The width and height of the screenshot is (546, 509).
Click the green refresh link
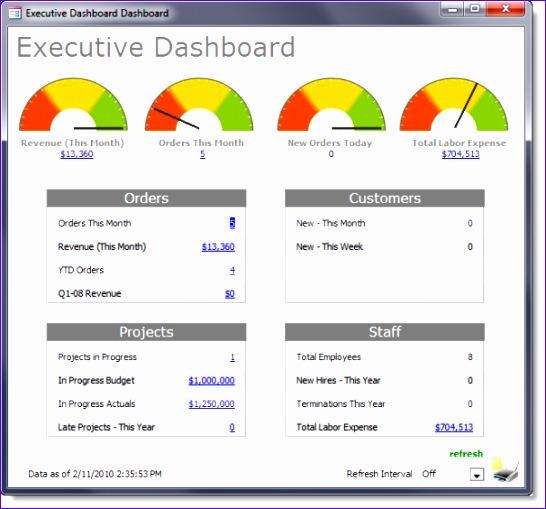466,454
